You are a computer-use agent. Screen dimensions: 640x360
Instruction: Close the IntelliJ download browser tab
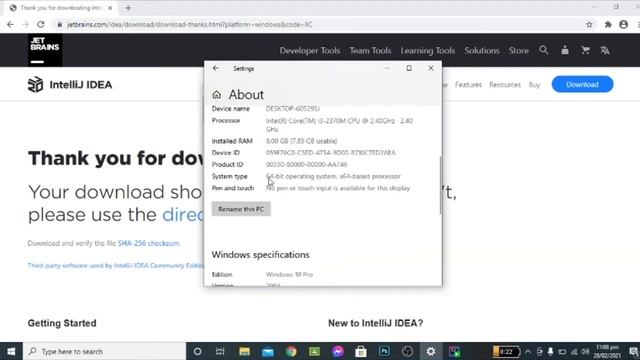110,8
